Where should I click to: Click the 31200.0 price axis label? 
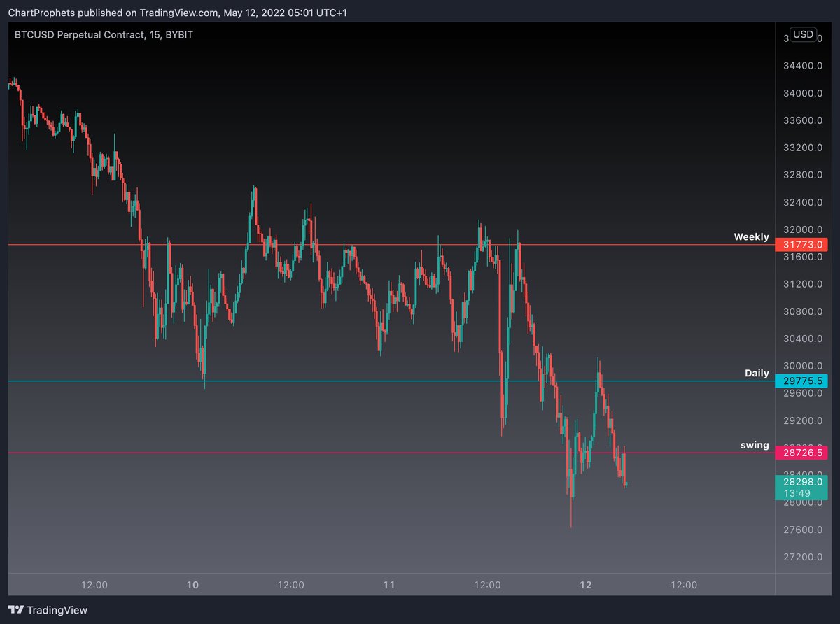(x=803, y=284)
